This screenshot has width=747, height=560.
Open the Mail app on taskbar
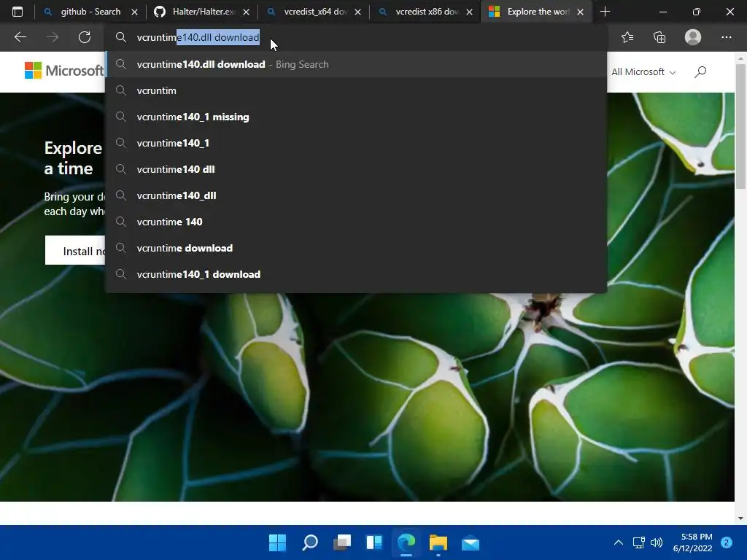tap(471, 542)
